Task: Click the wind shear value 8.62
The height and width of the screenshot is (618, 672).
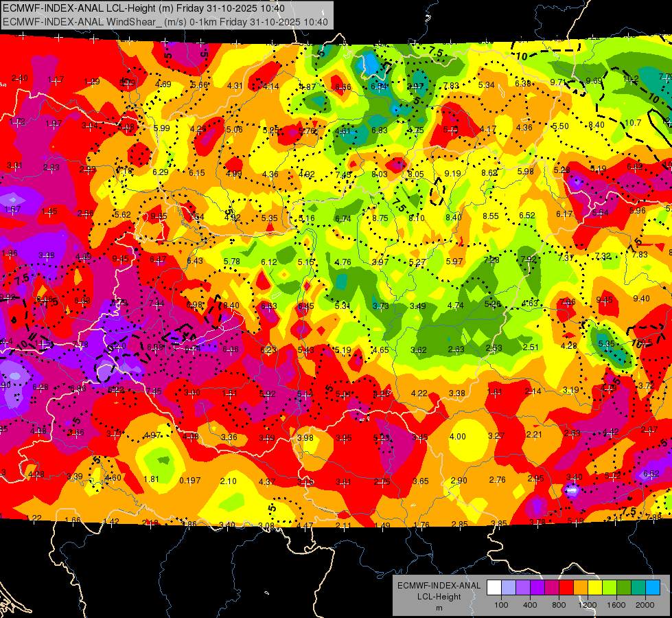Action: 489,173
